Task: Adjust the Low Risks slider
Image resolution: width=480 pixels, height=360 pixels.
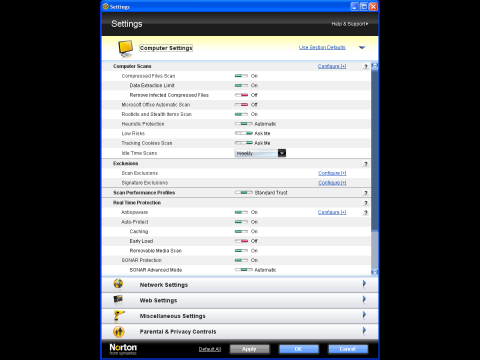Action: point(244,134)
